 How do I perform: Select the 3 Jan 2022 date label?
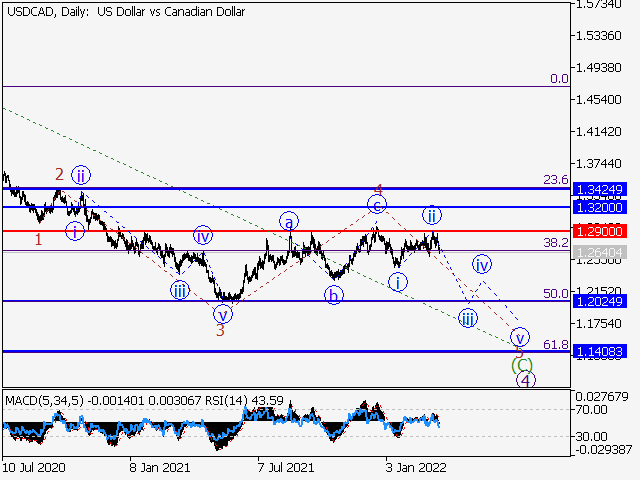(416, 467)
